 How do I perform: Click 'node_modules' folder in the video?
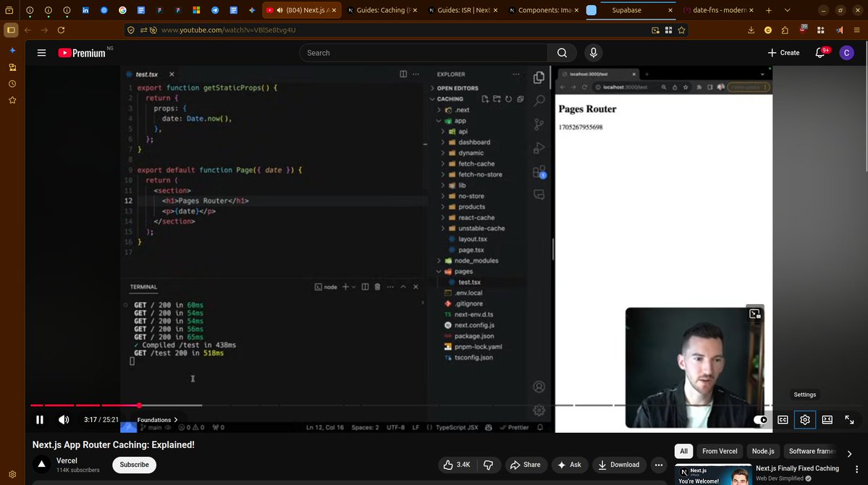[x=476, y=260]
